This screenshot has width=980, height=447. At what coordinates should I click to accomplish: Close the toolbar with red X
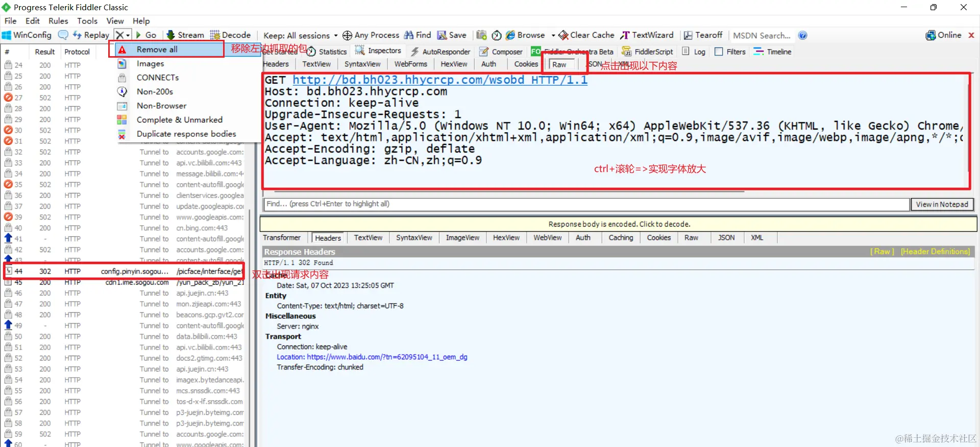(x=971, y=35)
